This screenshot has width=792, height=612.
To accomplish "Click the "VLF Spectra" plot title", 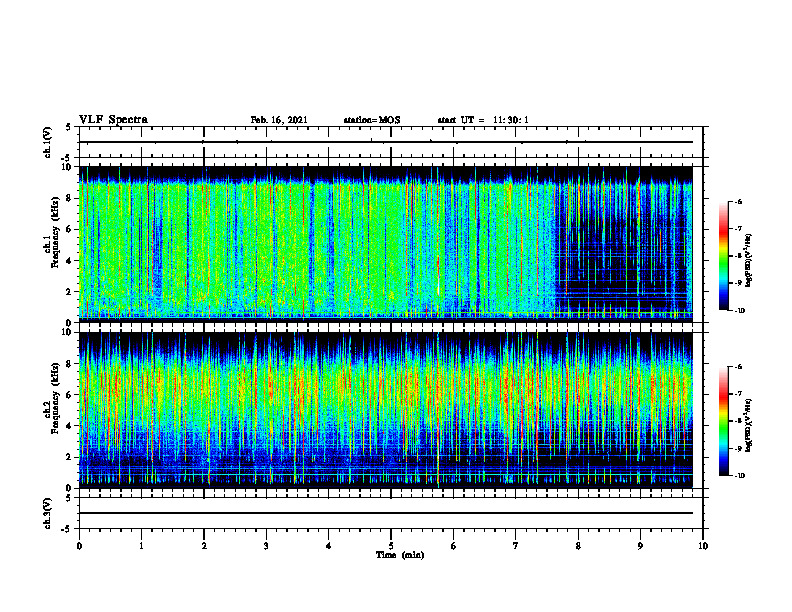I will point(113,120).
